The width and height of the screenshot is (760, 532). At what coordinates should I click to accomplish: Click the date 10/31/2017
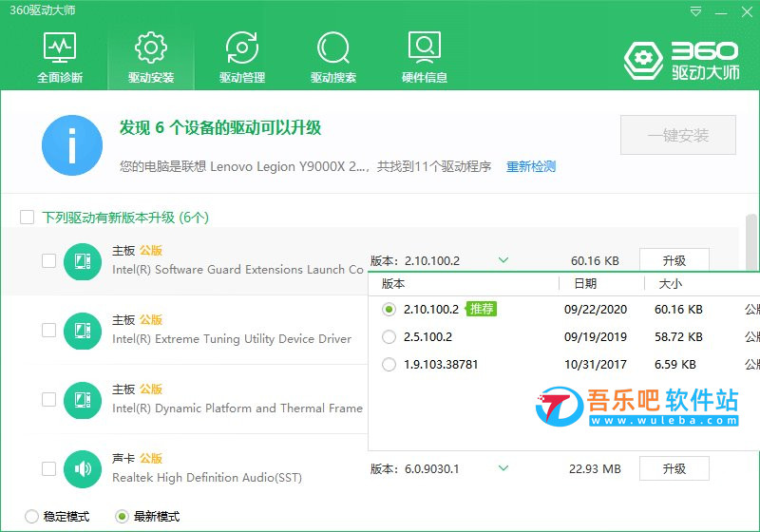[x=596, y=365]
